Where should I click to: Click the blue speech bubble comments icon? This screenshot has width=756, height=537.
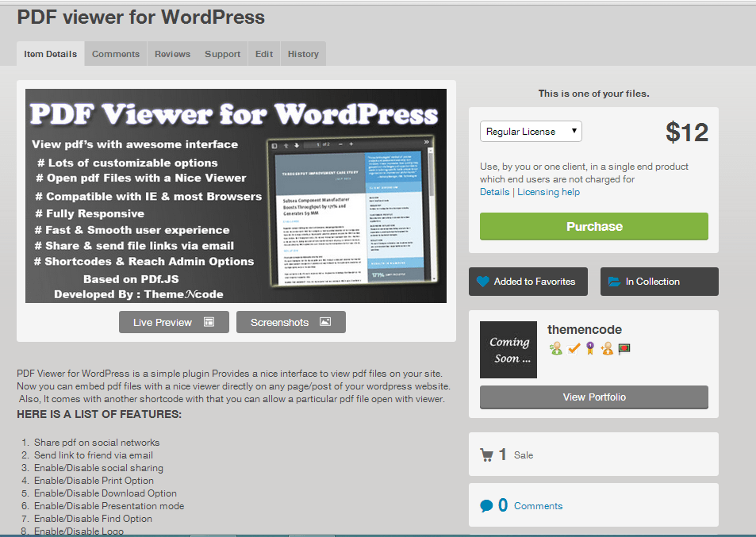click(486, 505)
